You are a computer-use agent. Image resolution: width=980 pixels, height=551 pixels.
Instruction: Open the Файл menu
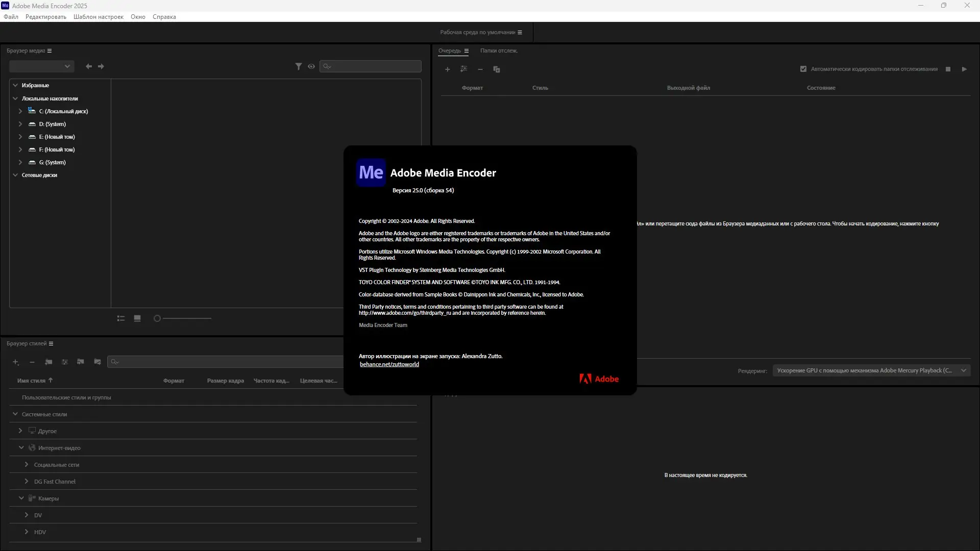click(x=11, y=17)
